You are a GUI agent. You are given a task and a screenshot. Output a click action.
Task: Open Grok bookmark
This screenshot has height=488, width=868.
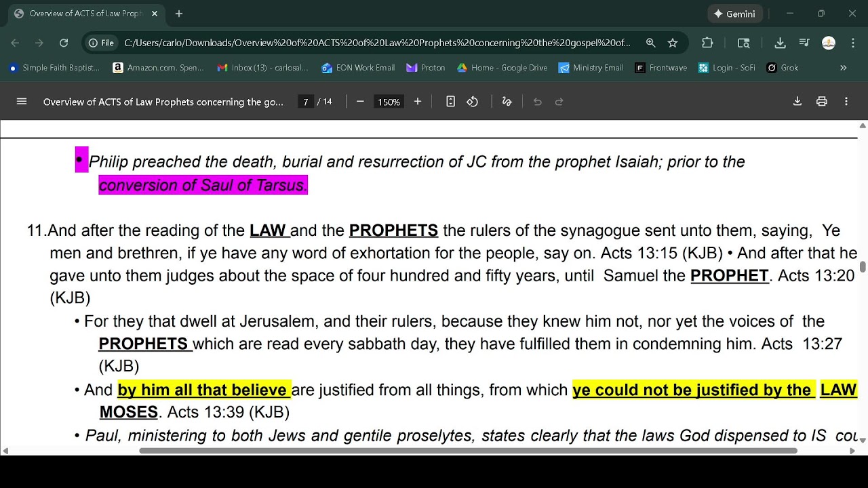click(783, 68)
